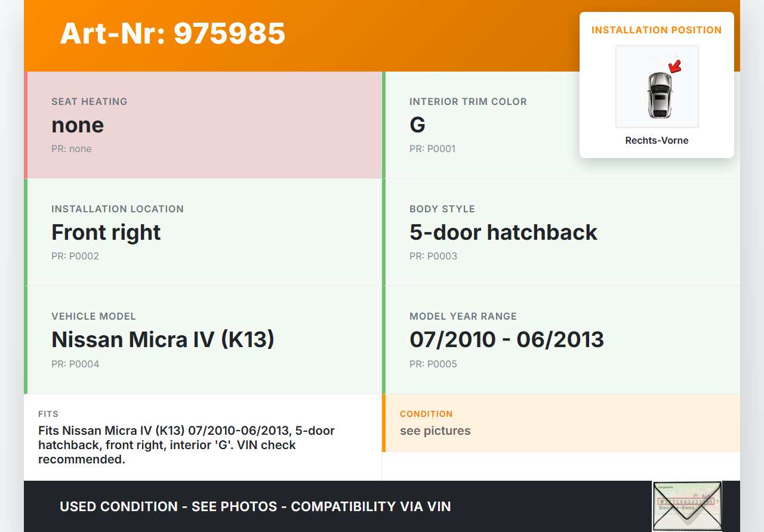Click the red arrow on the car diagram
Screen dimensions: 764x532
674,67
